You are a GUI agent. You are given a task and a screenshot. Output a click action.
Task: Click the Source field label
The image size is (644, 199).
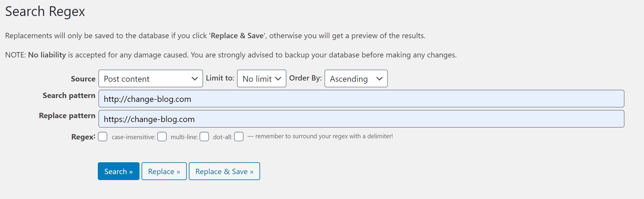pyautogui.click(x=83, y=79)
